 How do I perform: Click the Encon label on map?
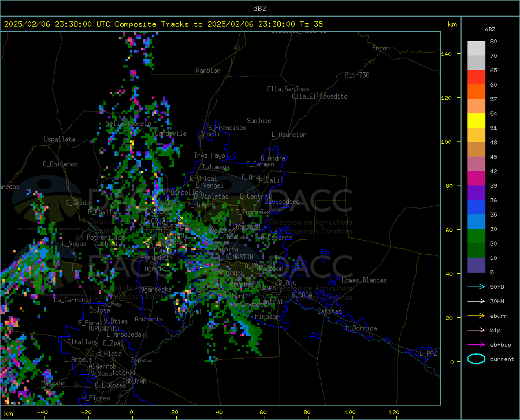tap(381, 48)
